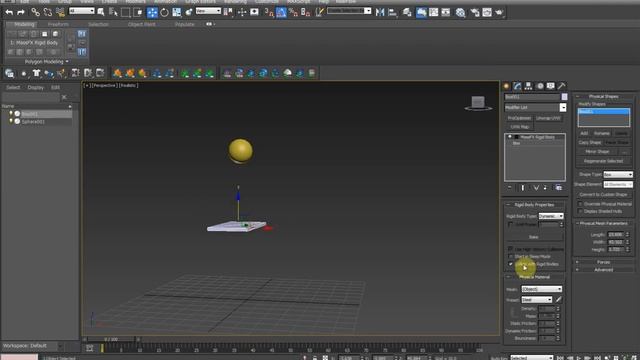Open the Shape Type dropdown
Viewport: 640px width, 360px height.
[618, 174]
